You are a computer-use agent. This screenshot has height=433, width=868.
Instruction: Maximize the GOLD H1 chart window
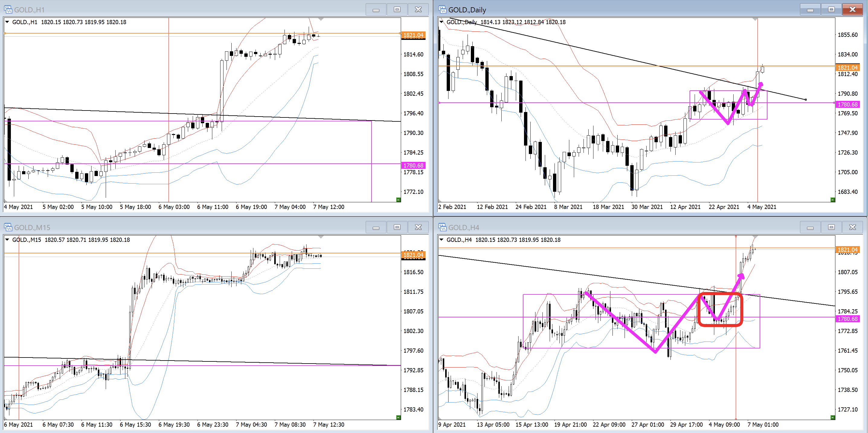[x=397, y=9]
